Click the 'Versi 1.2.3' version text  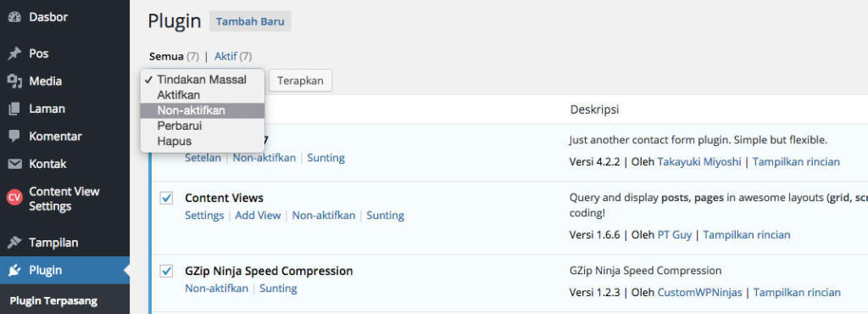(x=595, y=293)
